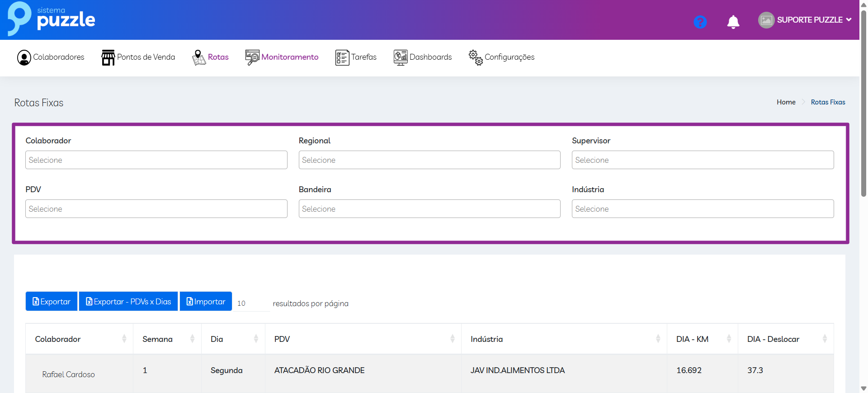Click the Exportar button
The image size is (868, 393).
52,302
